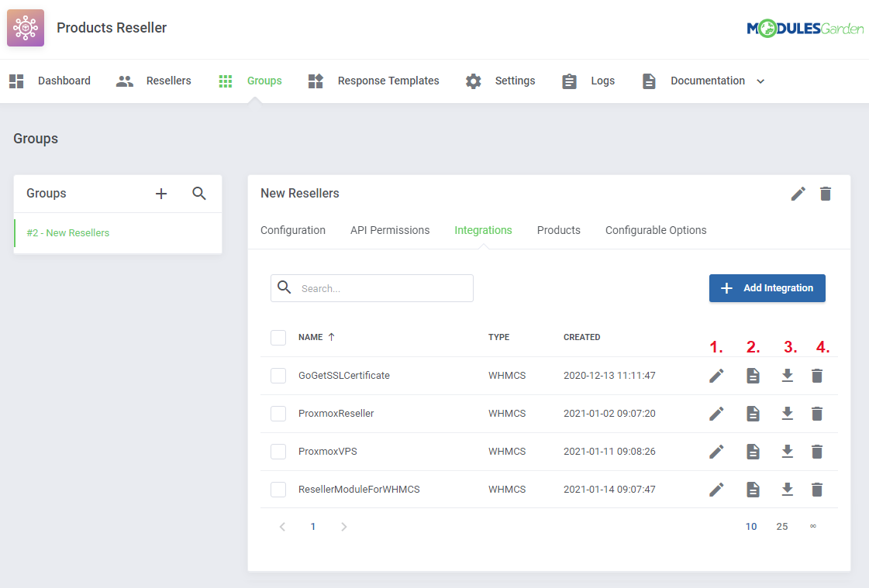Select the Integrations tab
The height and width of the screenshot is (588, 869).
[483, 230]
